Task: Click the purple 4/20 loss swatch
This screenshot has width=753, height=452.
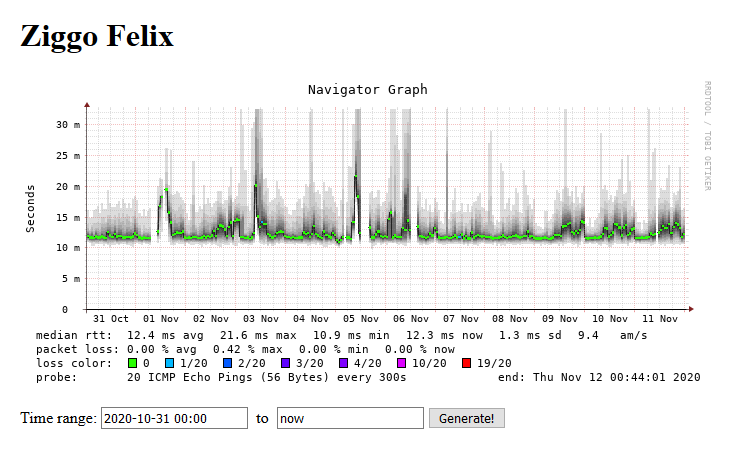Action: [x=343, y=363]
